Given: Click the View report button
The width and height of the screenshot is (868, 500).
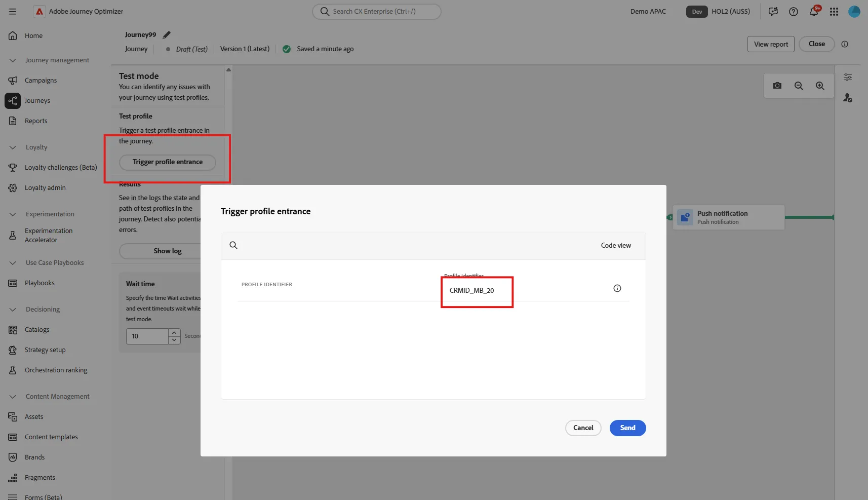Looking at the screenshot, I should pyautogui.click(x=771, y=44).
